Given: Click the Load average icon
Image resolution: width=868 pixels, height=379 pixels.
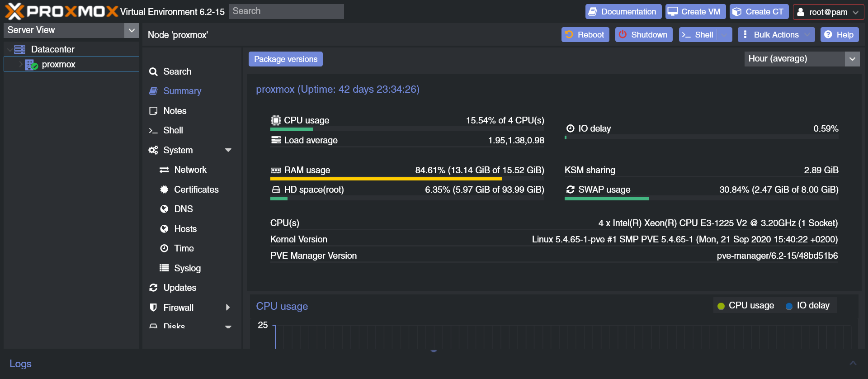Looking at the screenshot, I should click(276, 140).
